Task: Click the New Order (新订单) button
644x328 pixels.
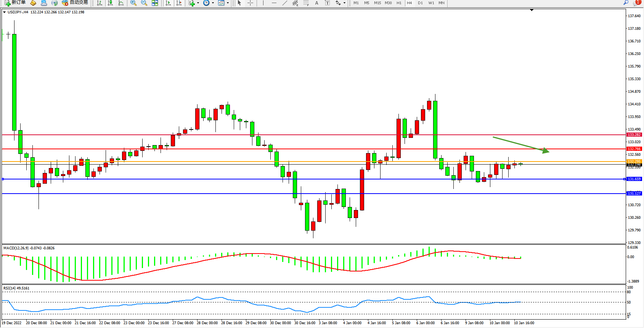Action: [15, 3]
